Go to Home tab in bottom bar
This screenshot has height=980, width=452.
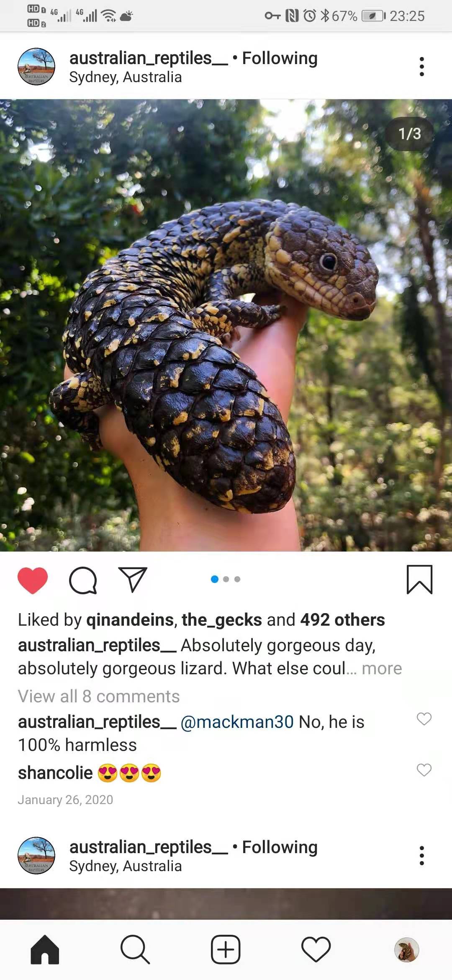45,949
